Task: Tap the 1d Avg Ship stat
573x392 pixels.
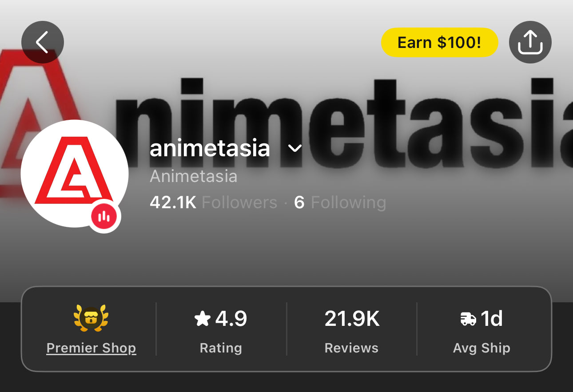Action: coord(482,329)
